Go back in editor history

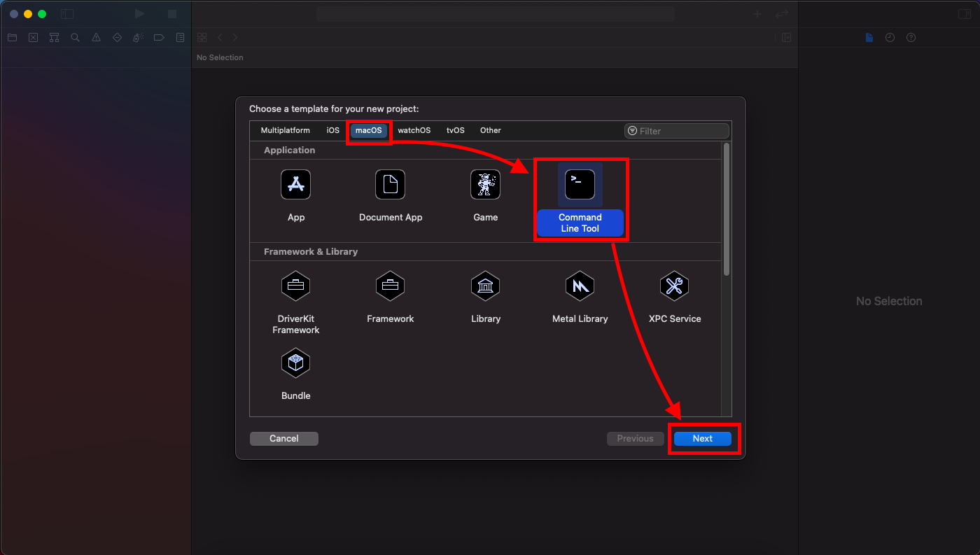tap(220, 38)
